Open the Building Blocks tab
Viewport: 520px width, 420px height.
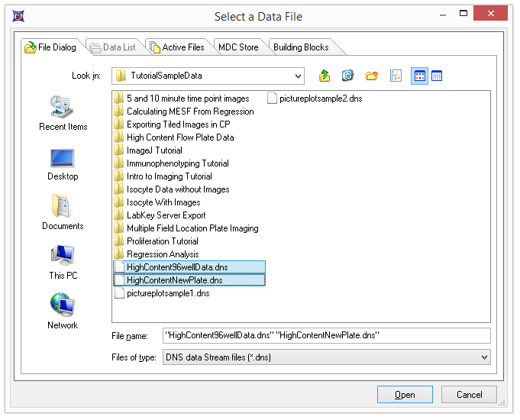click(x=301, y=47)
